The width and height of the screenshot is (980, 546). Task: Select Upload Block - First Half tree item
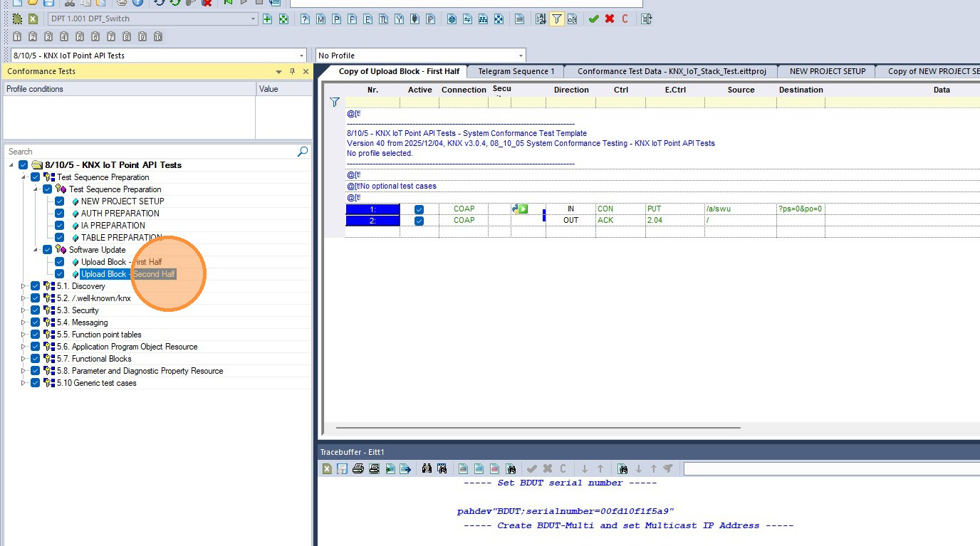pos(122,262)
